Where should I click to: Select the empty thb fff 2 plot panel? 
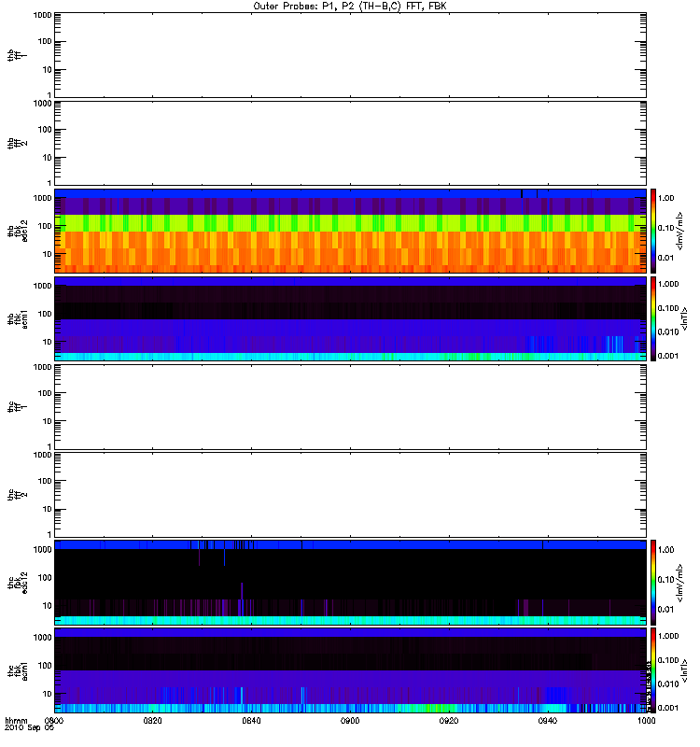pos(351,144)
